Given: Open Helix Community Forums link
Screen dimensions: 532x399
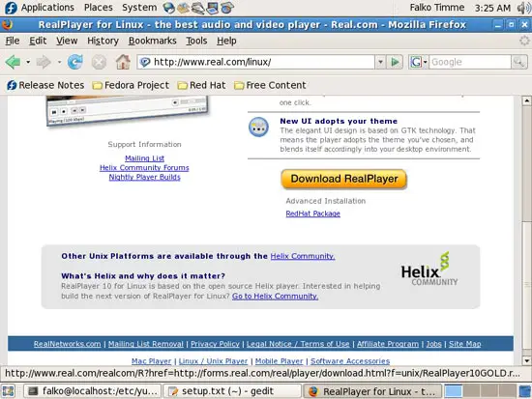Looking at the screenshot, I should [x=144, y=168].
